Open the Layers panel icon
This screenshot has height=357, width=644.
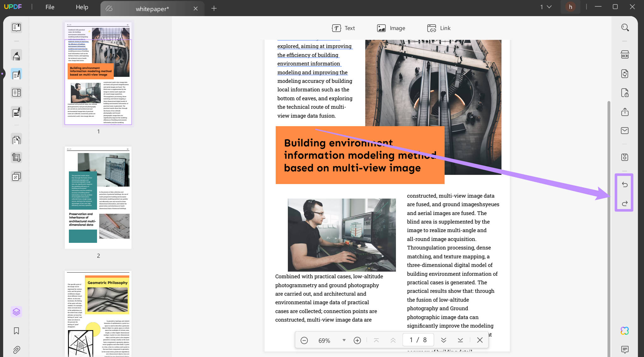pyautogui.click(x=16, y=312)
